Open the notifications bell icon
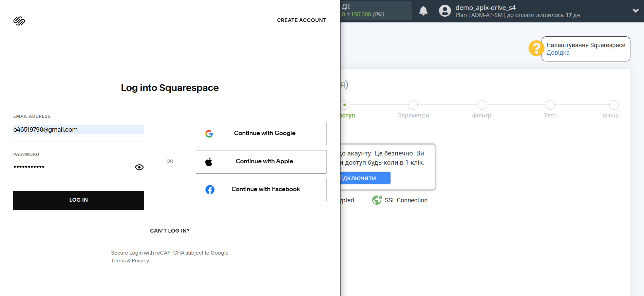 tap(423, 11)
